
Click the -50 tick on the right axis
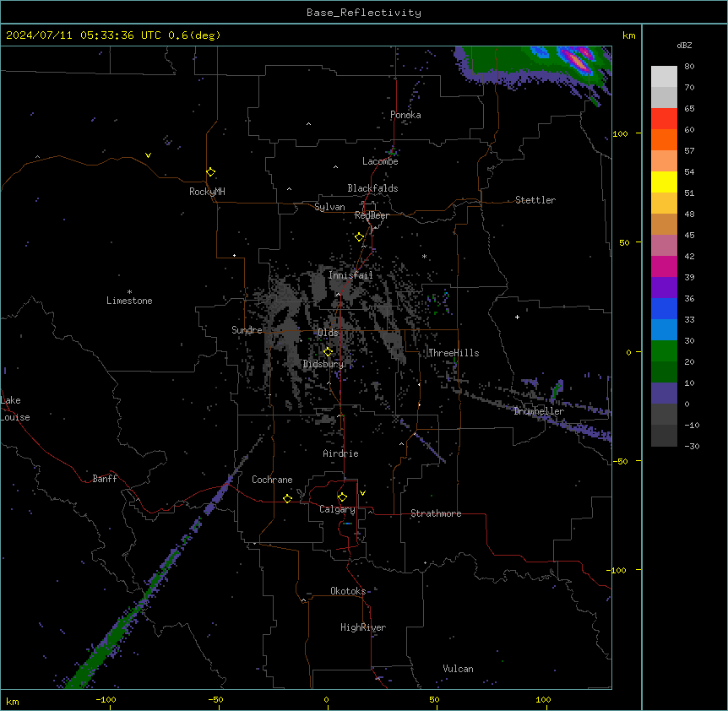click(620, 461)
